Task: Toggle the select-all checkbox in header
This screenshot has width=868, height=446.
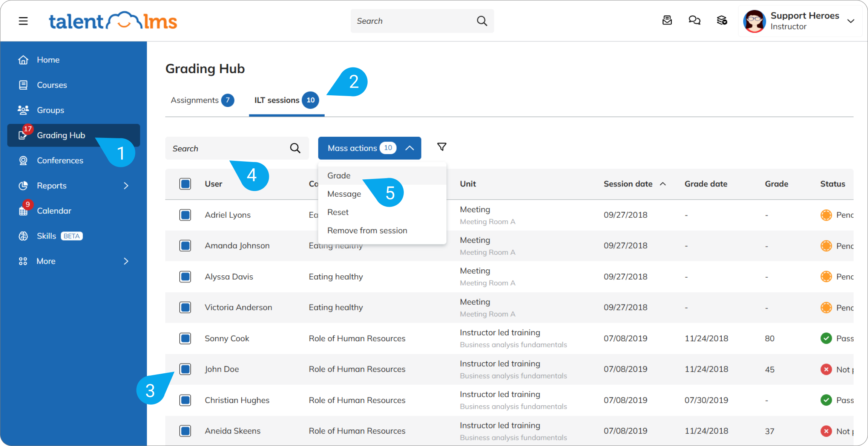Action: tap(185, 184)
